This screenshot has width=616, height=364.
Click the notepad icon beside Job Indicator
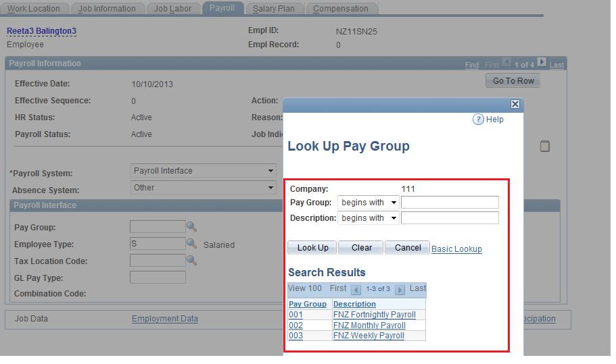click(x=545, y=147)
